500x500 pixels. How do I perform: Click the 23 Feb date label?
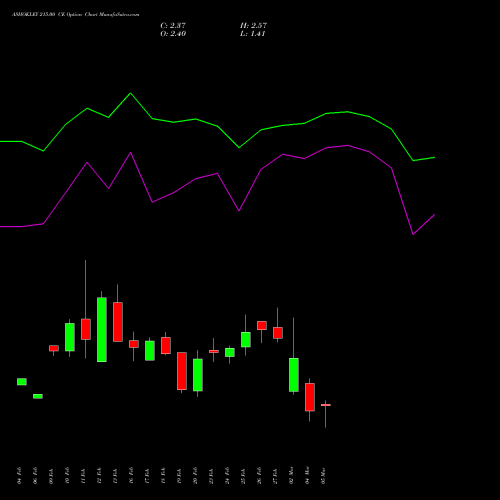pyautogui.click(x=211, y=476)
